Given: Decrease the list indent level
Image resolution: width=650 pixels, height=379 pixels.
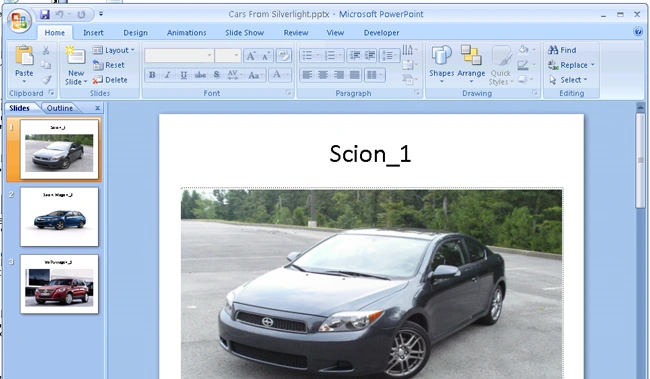Looking at the screenshot, I should click(x=354, y=55).
